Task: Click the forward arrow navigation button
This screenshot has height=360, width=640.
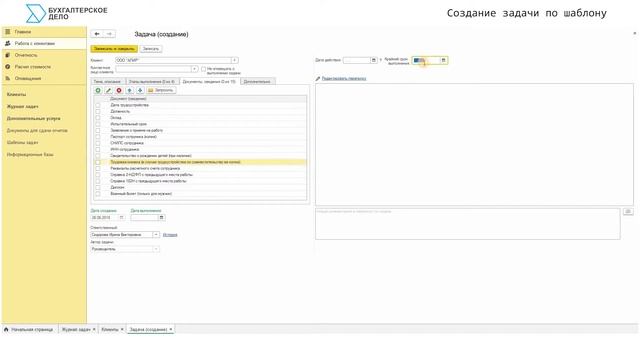Action: click(109, 34)
